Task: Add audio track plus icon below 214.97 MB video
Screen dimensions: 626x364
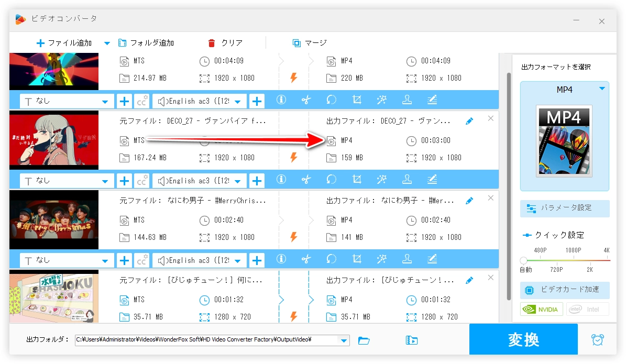Action: tap(257, 102)
